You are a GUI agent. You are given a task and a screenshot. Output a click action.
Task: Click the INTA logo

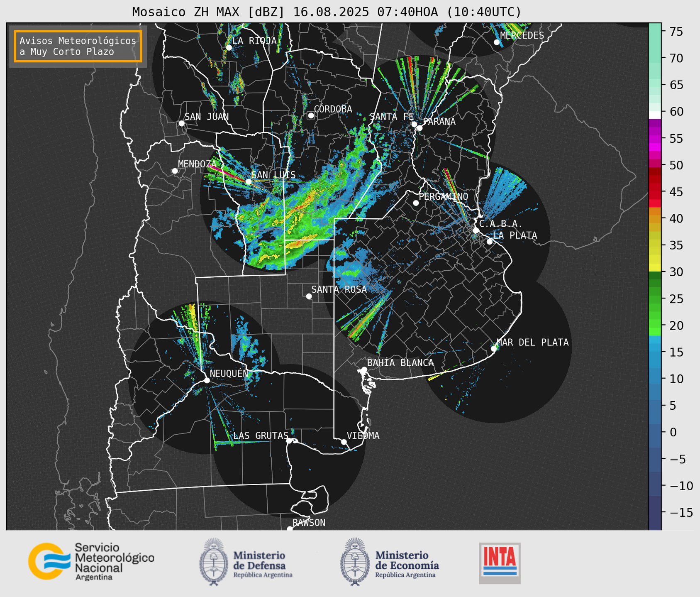[500, 563]
